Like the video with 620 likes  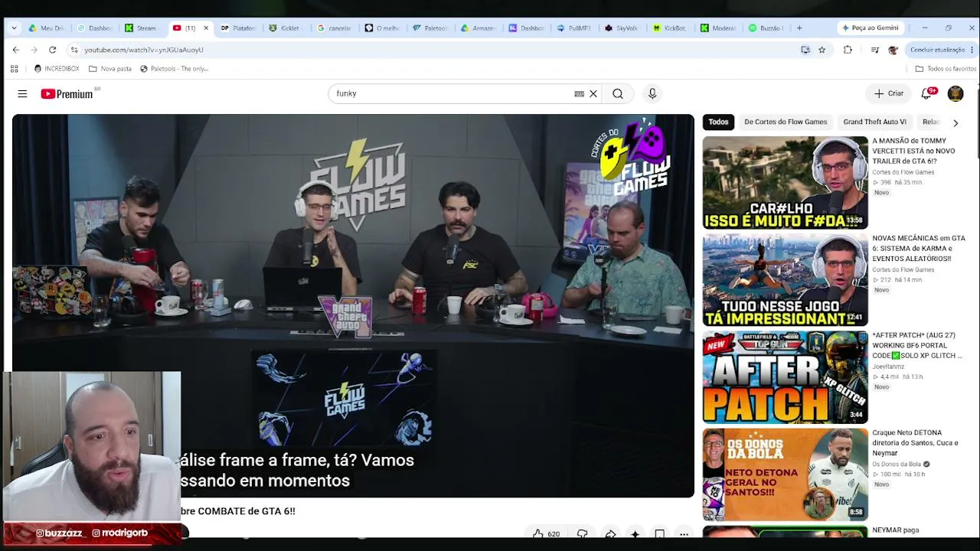547,534
